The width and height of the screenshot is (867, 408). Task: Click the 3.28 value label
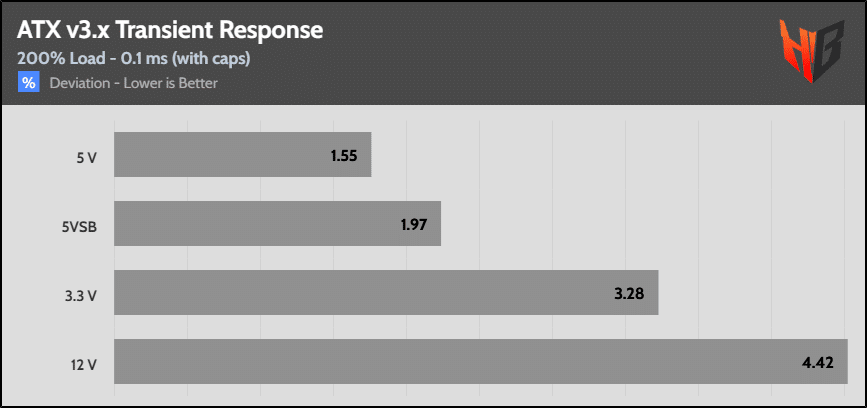tap(629, 294)
